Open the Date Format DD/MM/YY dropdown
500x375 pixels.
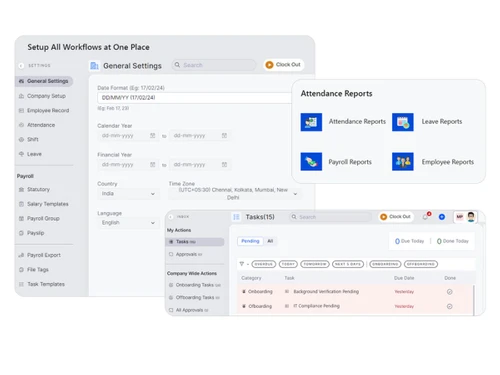coord(195,98)
